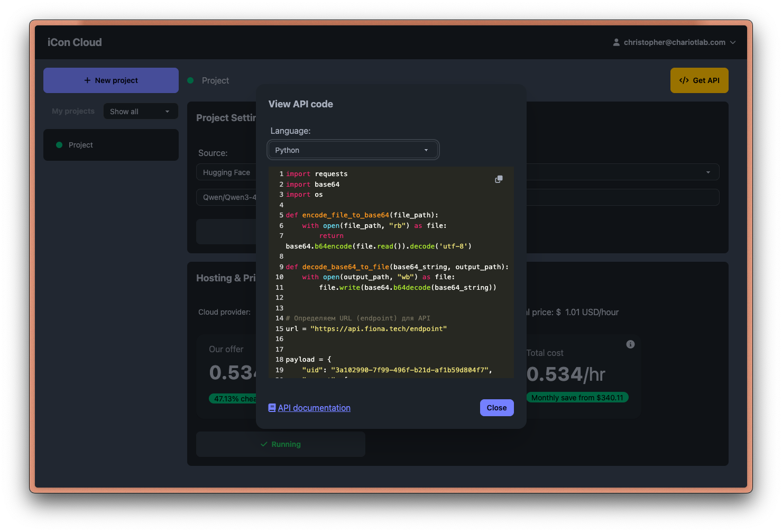
Task: Click the code brackets icon on Get API
Action: coord(684,80)
